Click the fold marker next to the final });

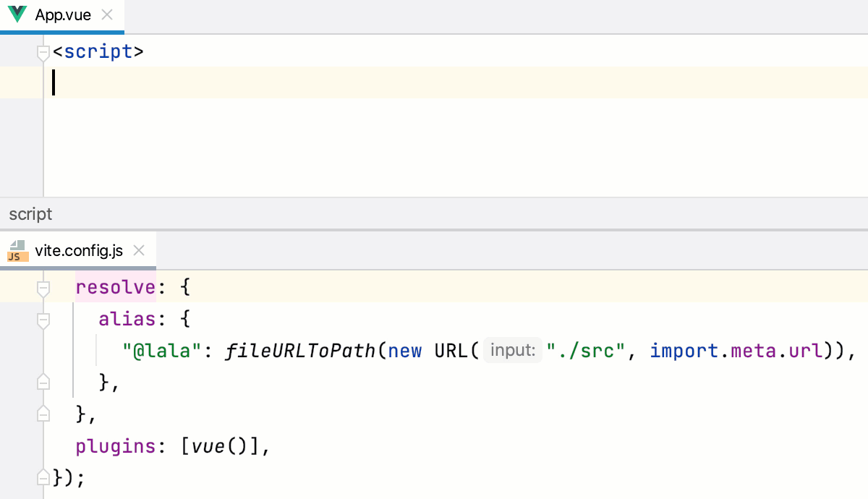[42, 477]
